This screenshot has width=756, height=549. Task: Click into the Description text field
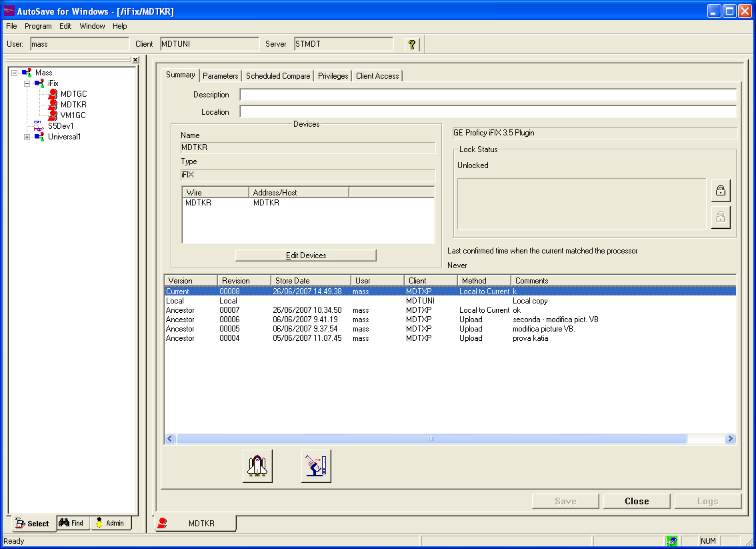tap(487, 95)
